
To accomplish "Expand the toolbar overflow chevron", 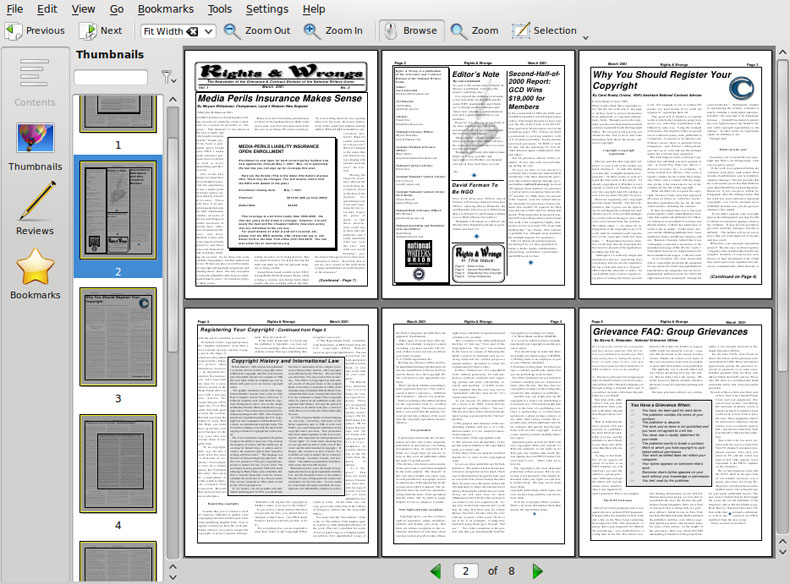I will (585, 38).
